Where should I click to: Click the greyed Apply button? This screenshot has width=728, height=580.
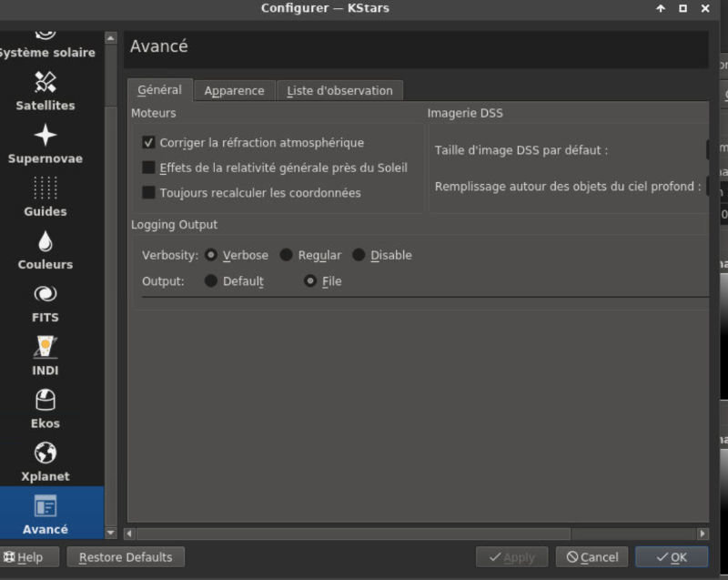512,556
